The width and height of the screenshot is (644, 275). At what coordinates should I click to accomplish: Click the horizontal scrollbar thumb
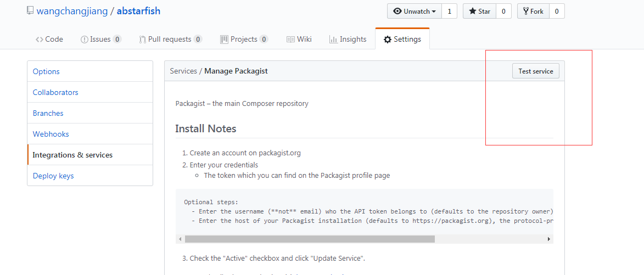310,239
